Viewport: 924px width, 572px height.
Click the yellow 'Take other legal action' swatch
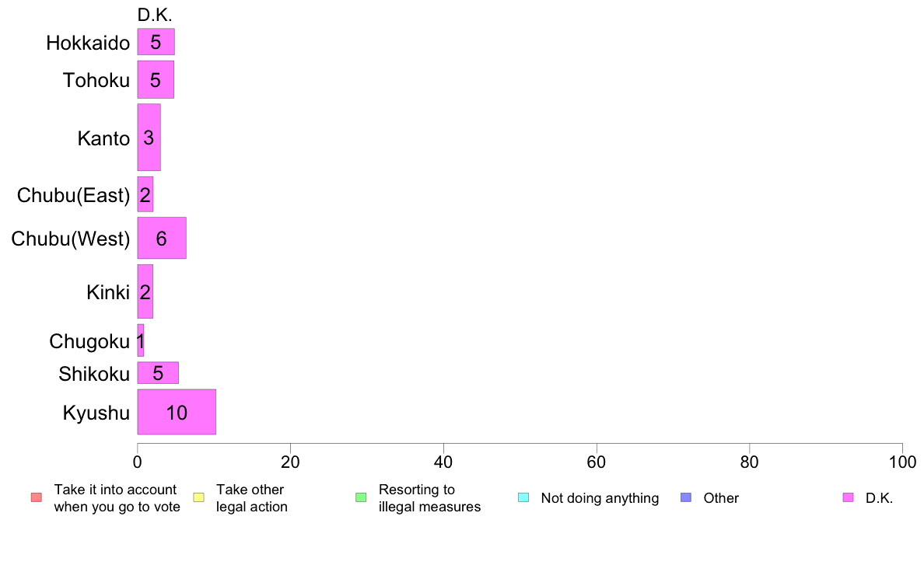[198, 497]
